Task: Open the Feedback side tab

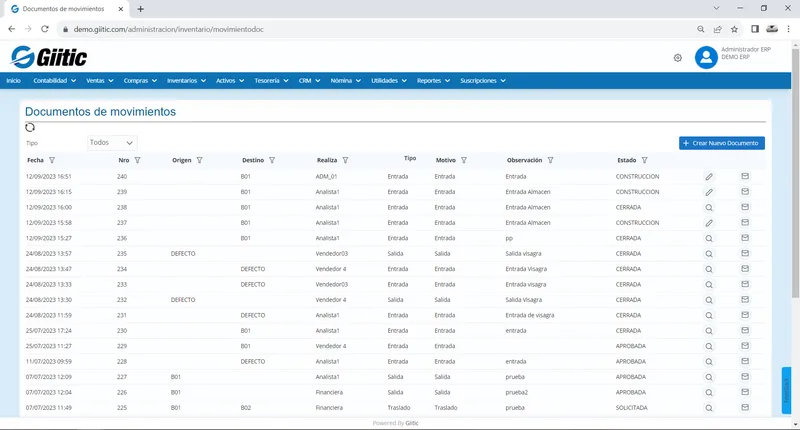Action: coord(786,390)
